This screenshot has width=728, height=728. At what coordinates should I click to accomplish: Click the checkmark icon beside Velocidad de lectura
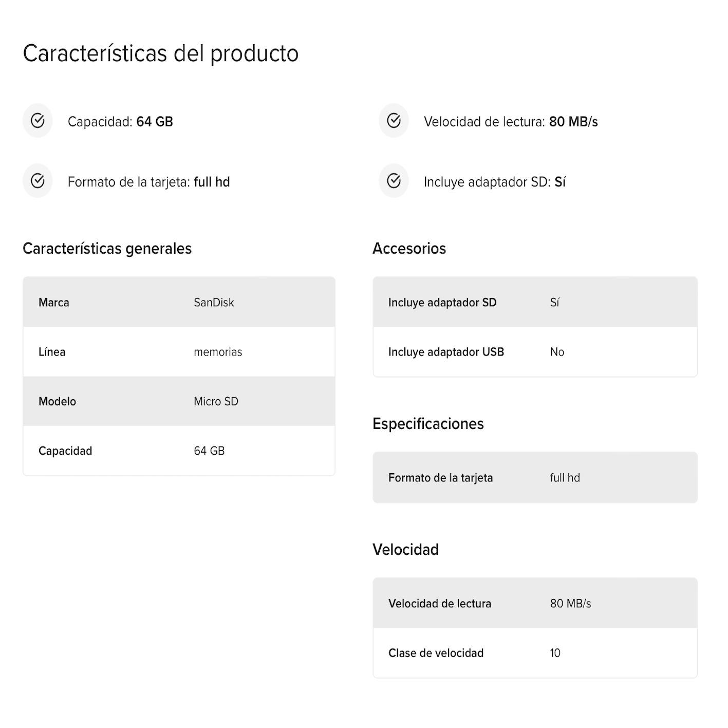coord(394,121)
